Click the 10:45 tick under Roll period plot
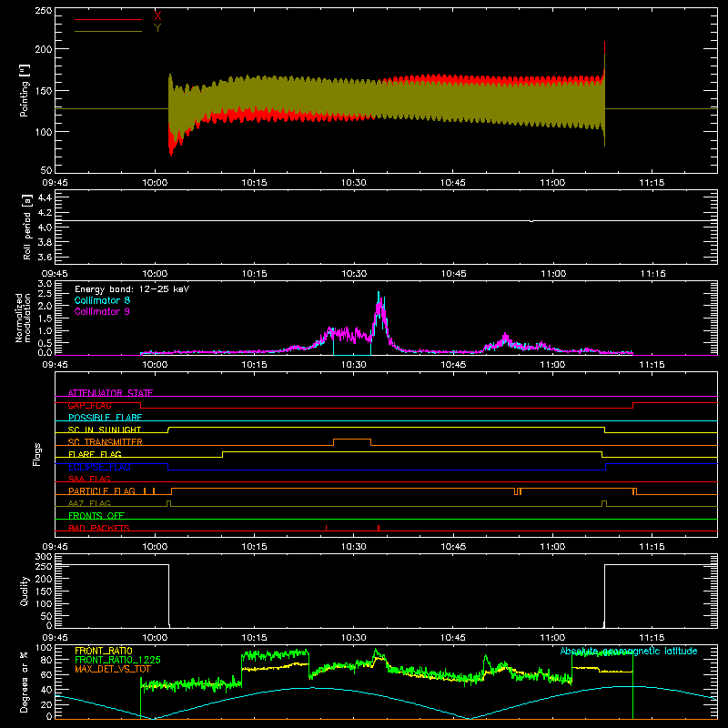The width and height of the screenshot is (728, 728). [x=453, y=274]
